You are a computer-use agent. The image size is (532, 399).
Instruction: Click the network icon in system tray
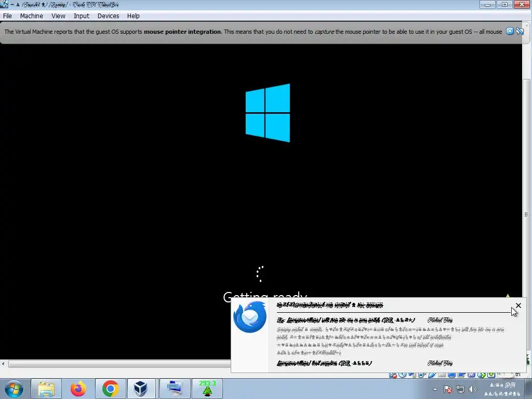[460, 389]
